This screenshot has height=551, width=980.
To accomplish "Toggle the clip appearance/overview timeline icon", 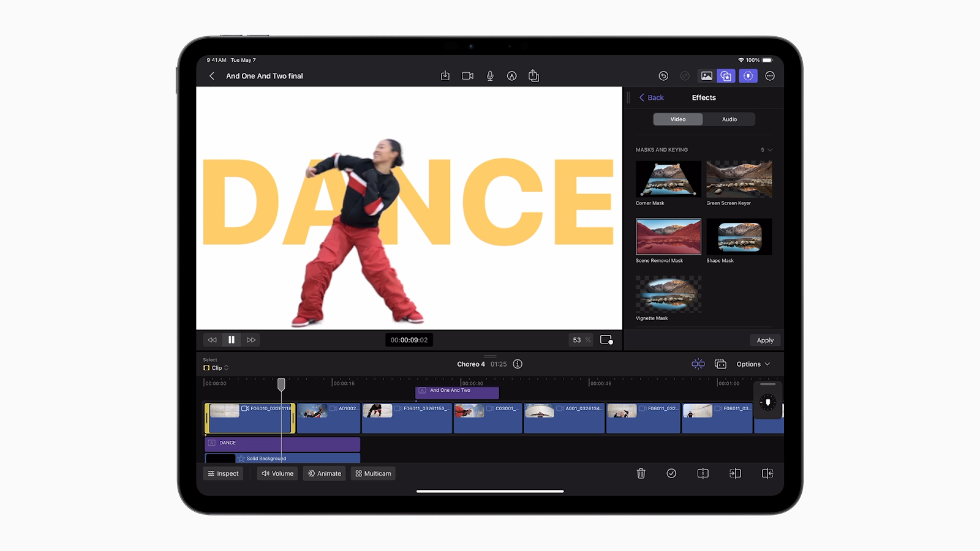I will (720, 364).
